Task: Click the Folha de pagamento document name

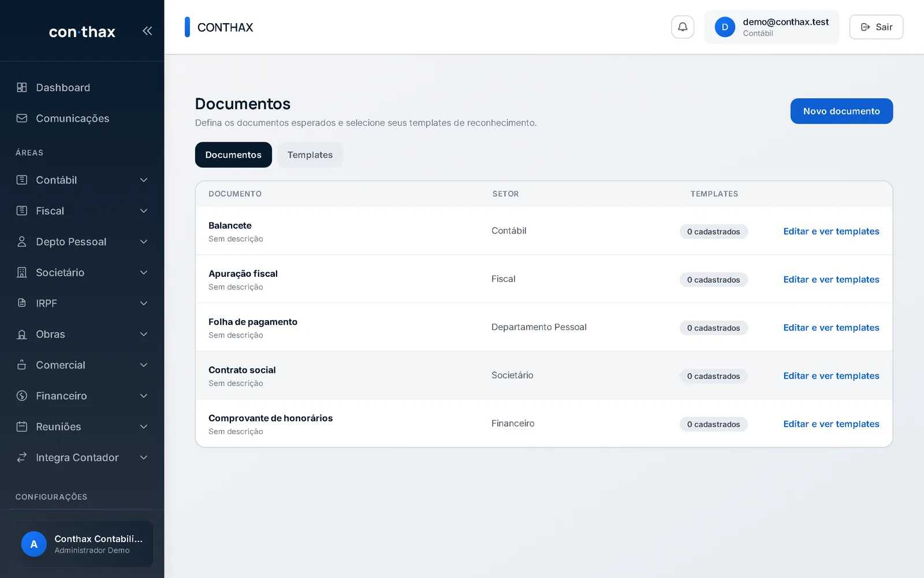Action: (253, 322)
